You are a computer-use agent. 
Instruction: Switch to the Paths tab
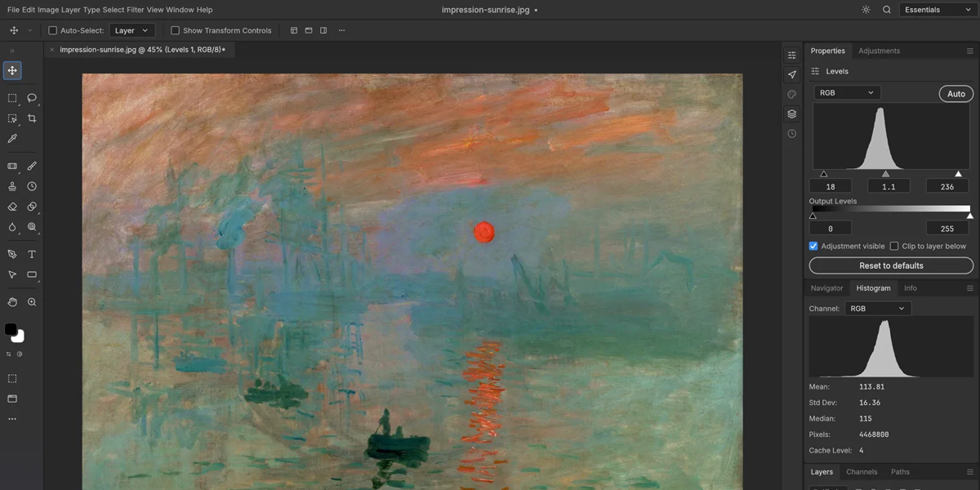pos(900,472)
